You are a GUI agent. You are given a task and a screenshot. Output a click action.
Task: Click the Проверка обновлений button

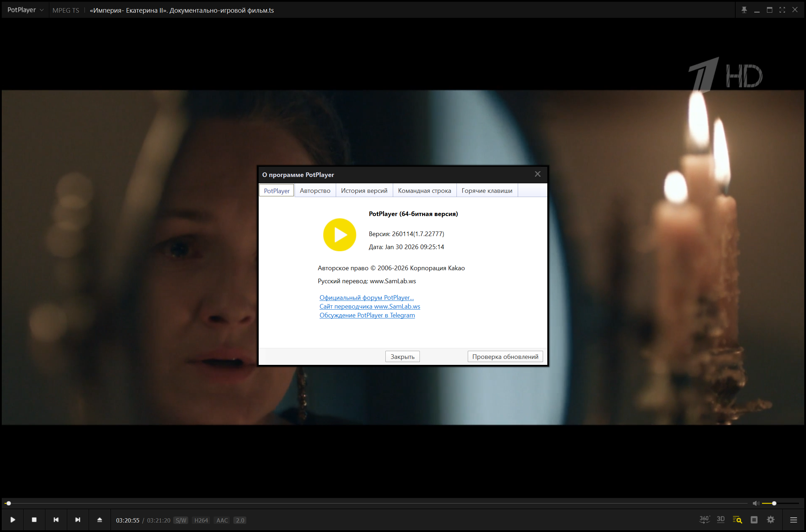click(x=505, y=356)
